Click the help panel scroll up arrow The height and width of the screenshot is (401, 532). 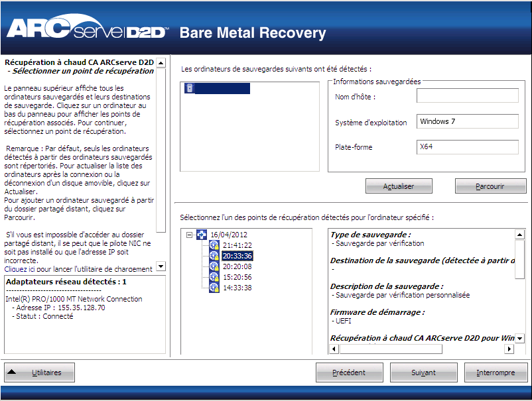[161, 63]
